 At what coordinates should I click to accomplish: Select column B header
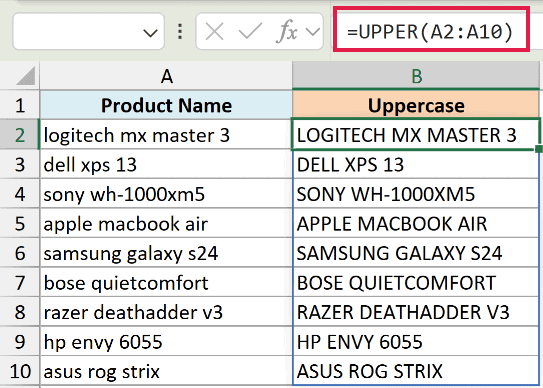pyautogui.click(x=416, y=76)
